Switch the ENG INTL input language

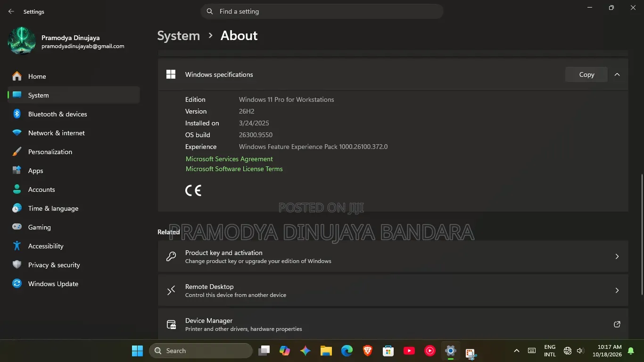point(550,351)
